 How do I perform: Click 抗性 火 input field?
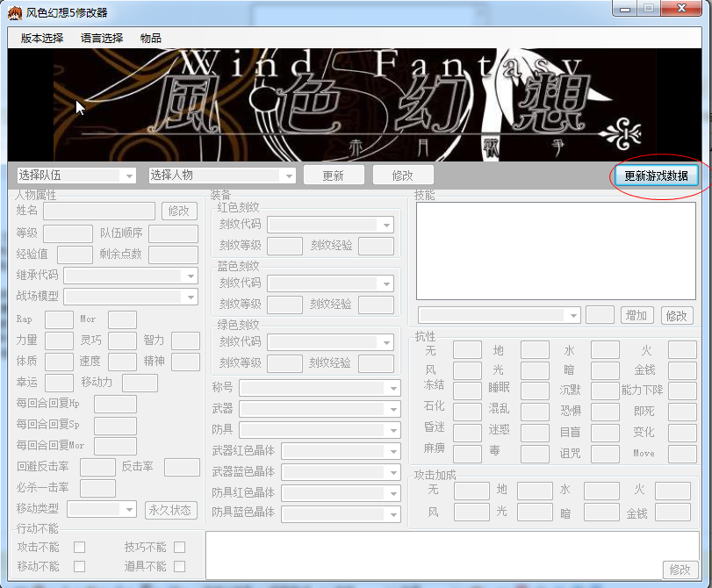point(682,350)
